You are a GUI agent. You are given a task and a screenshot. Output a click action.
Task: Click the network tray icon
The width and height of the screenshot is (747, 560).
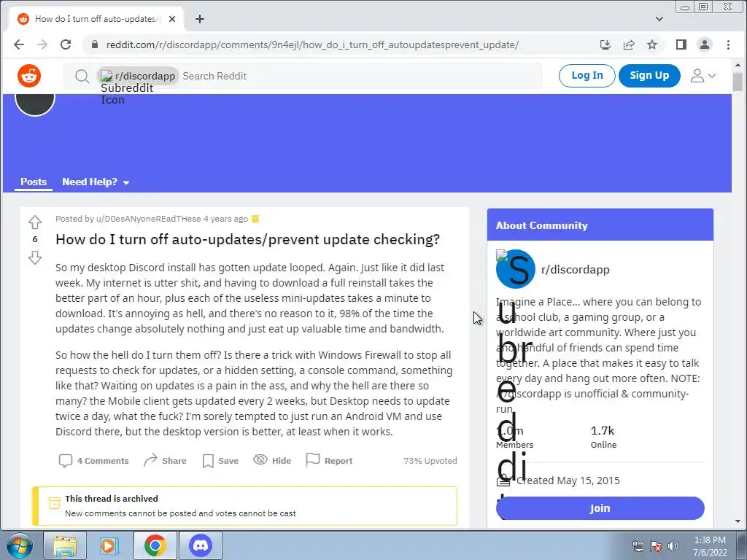(638, 546)
